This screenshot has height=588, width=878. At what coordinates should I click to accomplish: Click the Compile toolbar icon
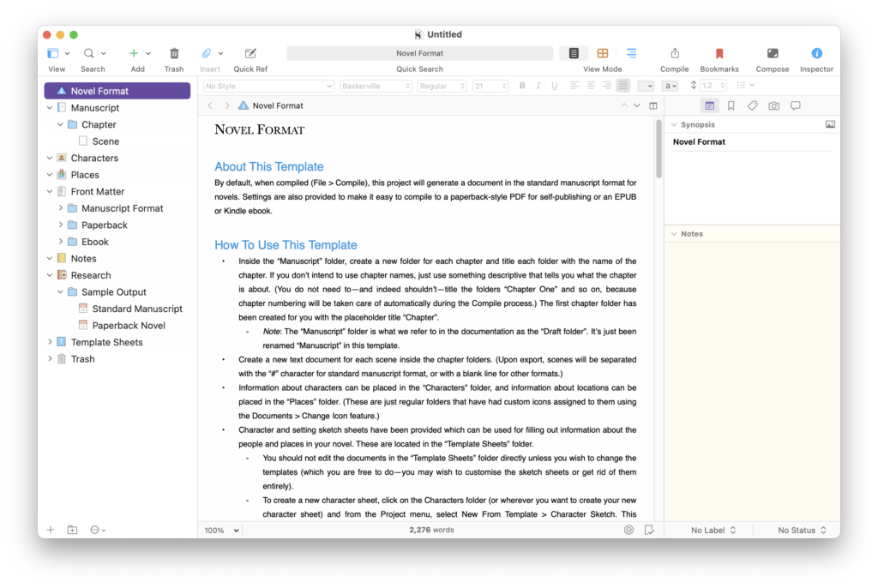click(674, 53)
